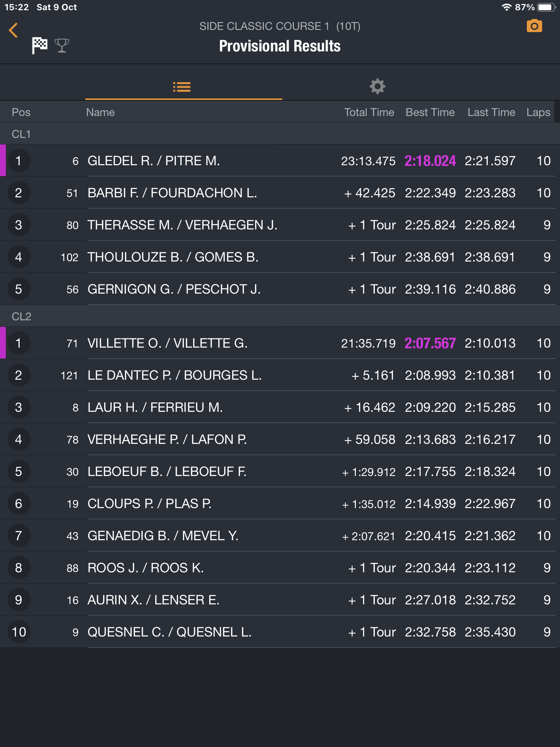This screenshot has height=747, width=560.
Task: Sort by the Total Time column
Action: 369,112
